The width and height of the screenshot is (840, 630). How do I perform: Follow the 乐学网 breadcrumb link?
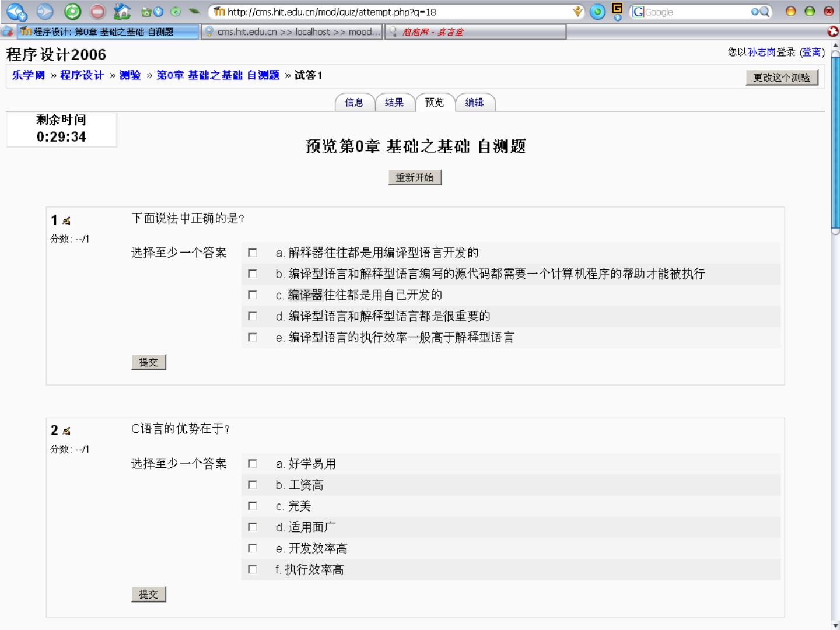(x=29, y=75)
